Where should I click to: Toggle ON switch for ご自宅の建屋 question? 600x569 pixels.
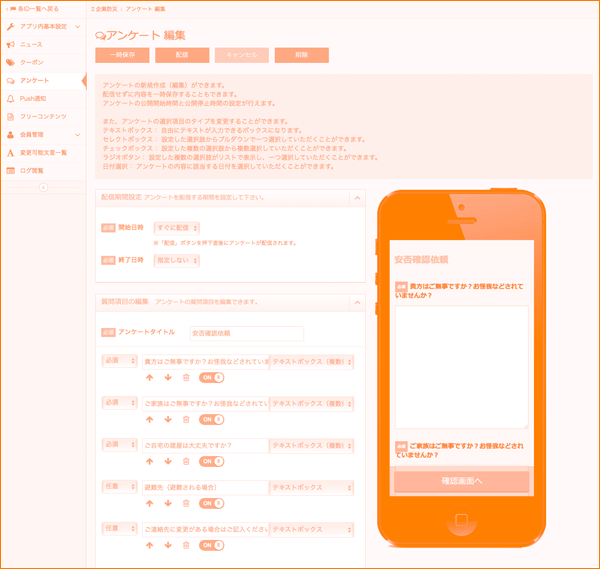point(211,461)
